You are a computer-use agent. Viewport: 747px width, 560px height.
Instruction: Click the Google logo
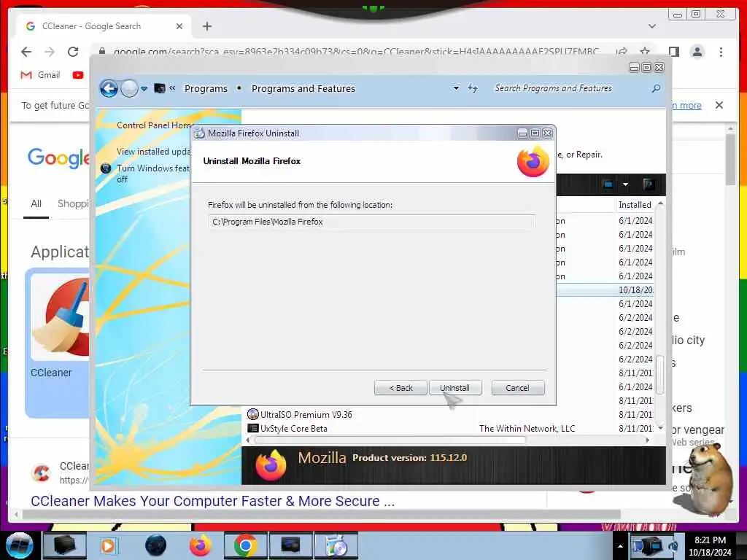(58, 158)
